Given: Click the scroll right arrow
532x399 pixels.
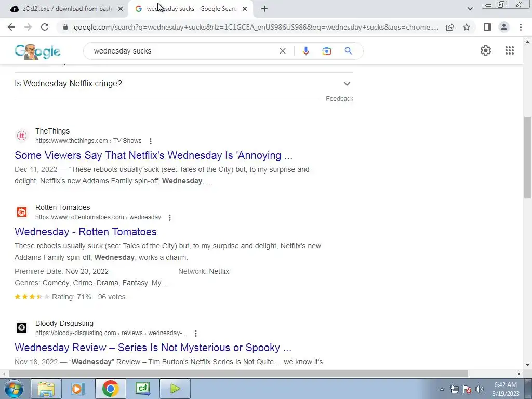Looking at the screenshot, I should point(519,374).
